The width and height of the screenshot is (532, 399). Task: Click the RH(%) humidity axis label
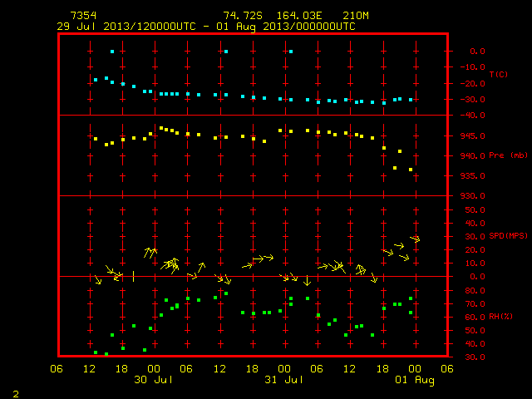click(500, 317)
